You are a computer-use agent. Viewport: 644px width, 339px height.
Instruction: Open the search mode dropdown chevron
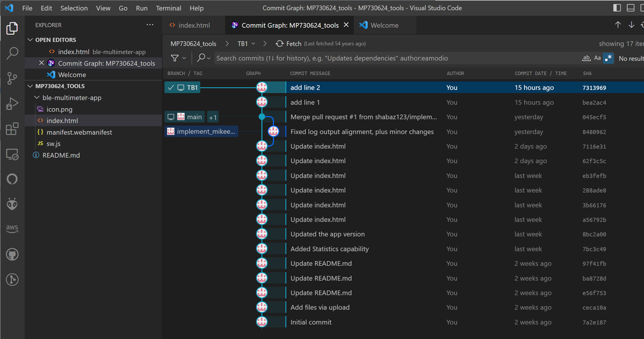(209, 58)
